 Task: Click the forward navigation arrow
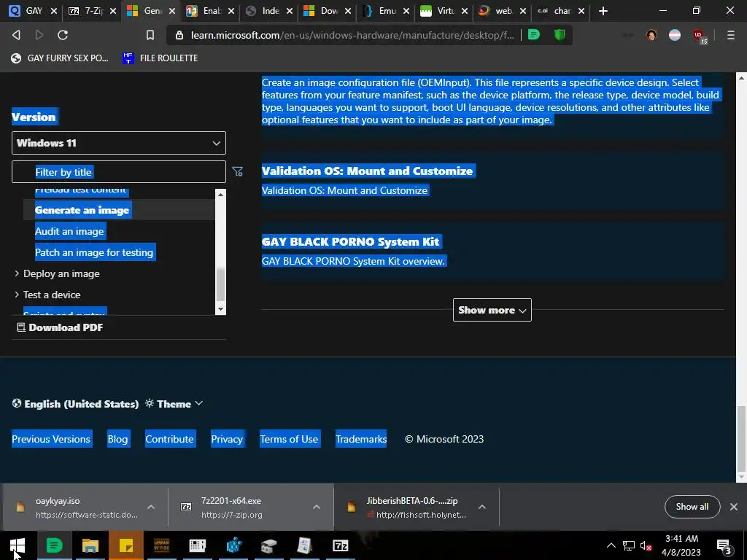(39, 35)
